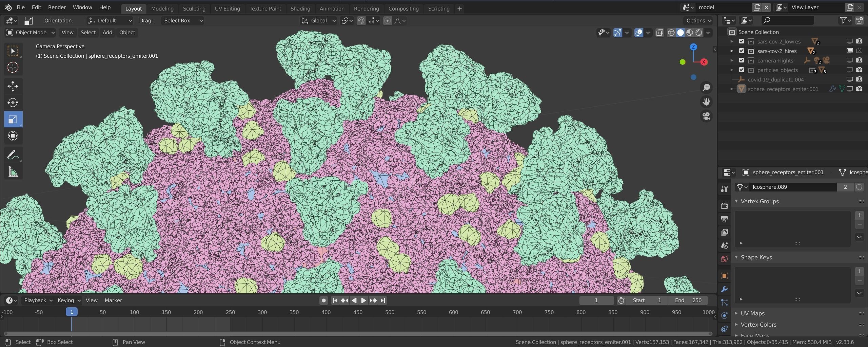868x347 pixels.
Task: Open the Marker menu in timeline
Action: (x=113, y=300)
